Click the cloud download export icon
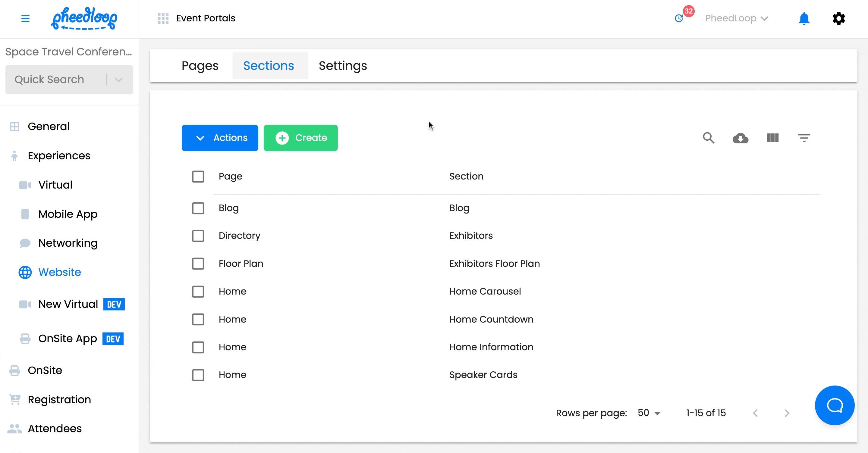Image resolution: width=868 pixels, height=453 pixels. point(740,138)
